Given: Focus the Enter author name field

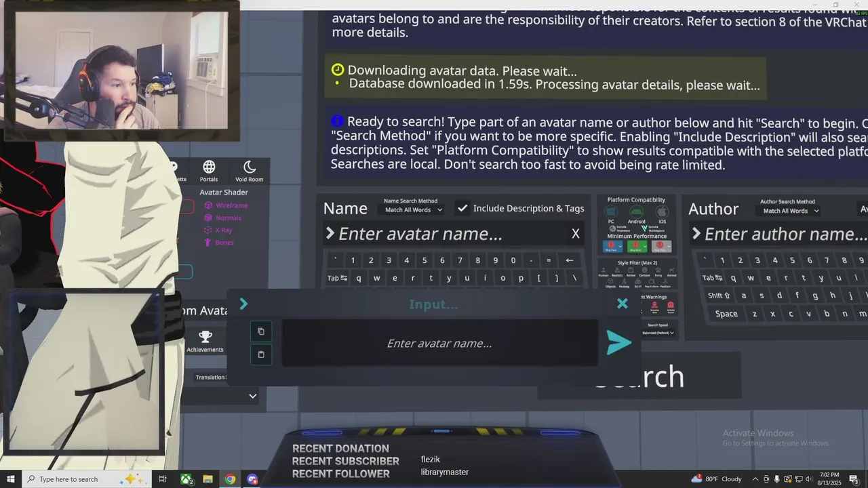Looking at the screenshot, I should tap(780, 234).
